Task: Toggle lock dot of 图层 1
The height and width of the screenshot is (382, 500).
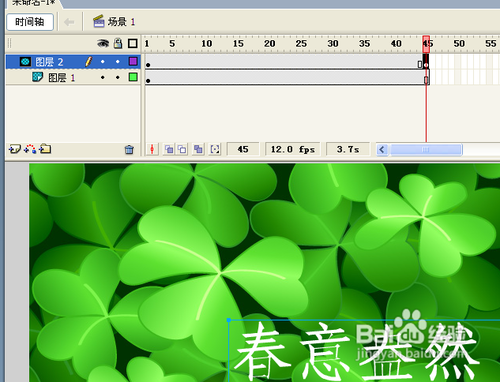Action: (118, 77)
